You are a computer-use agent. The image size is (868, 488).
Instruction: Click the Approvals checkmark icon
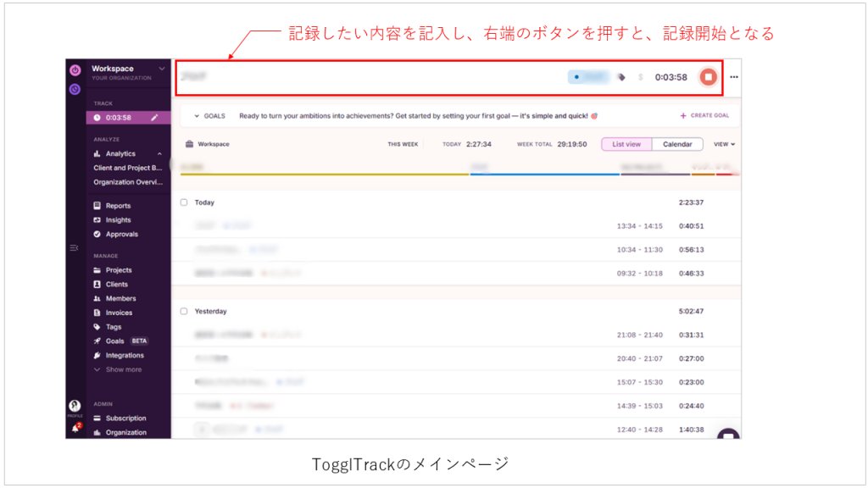click(x=97, y=234)
